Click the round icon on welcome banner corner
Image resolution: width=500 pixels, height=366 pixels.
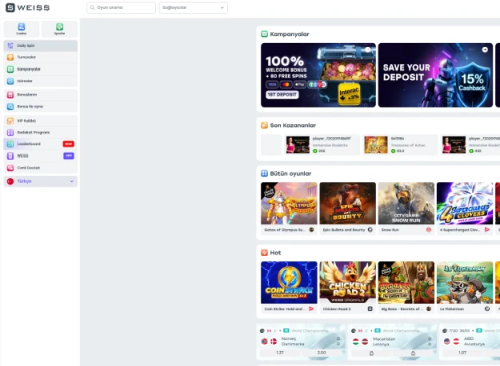click(x=368, y=50)
